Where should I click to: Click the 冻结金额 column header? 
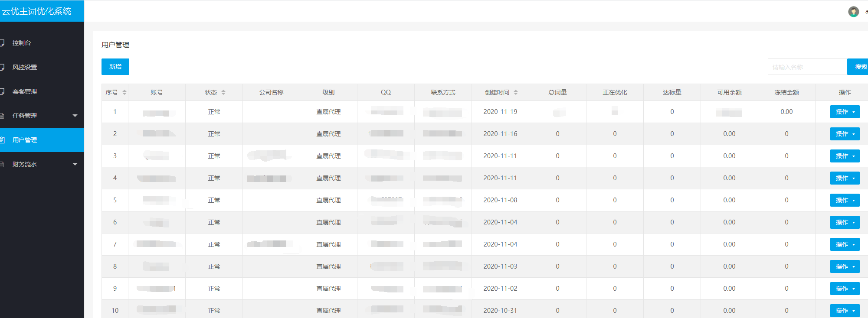[x=786, y=92]
